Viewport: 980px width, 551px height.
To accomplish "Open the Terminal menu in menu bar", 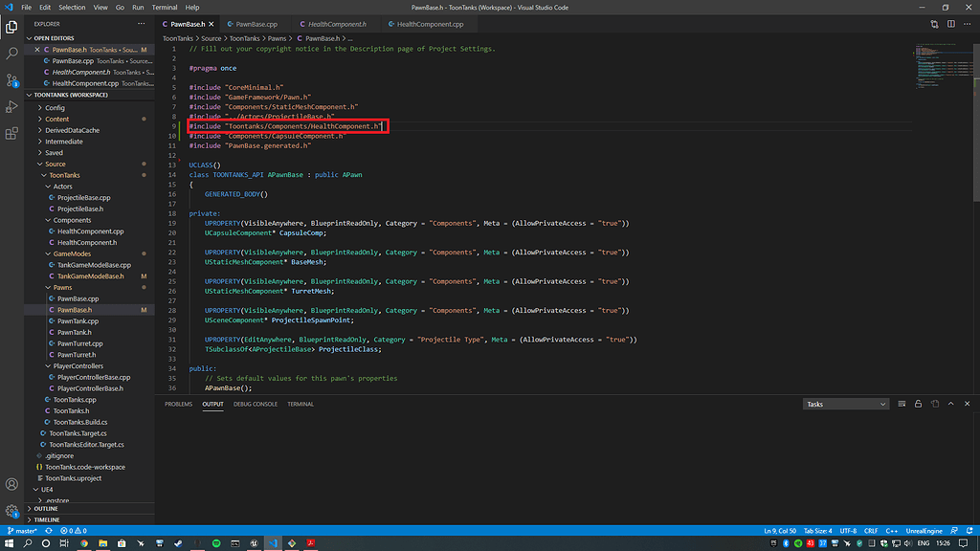I will click(164, 7).
